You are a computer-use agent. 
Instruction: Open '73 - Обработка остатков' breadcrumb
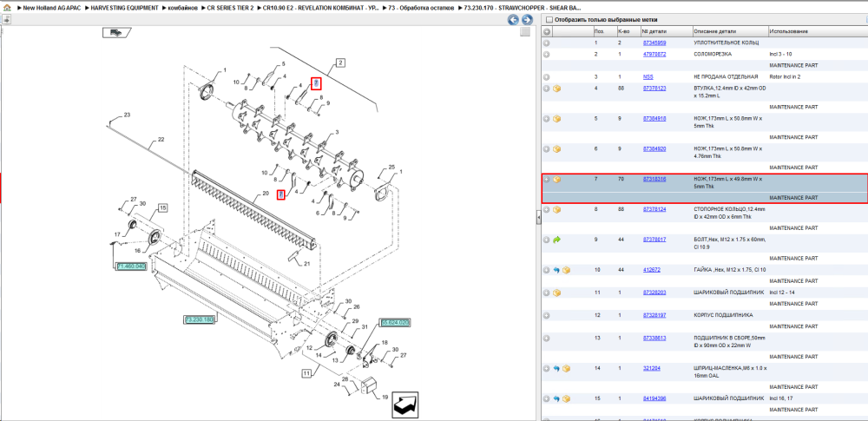coord(421,9)
